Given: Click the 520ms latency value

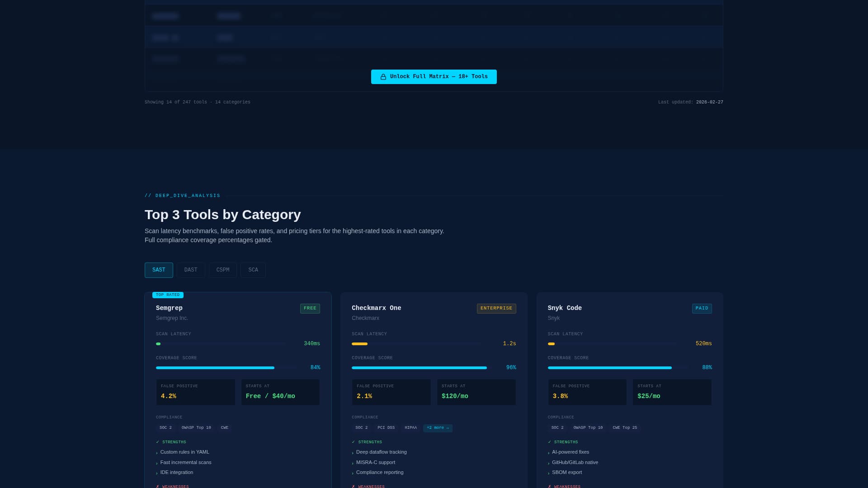Looking at the screenshot, I should [x=703, y=344].
